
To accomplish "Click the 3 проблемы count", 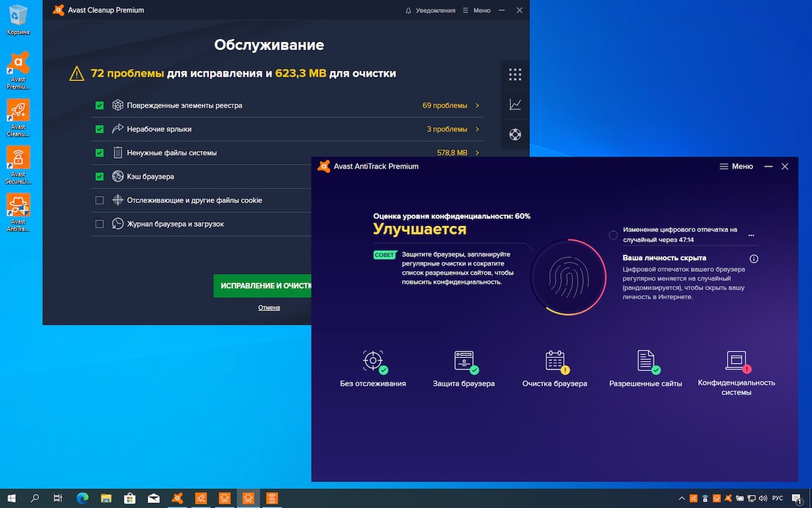I will tap(447, 129).
